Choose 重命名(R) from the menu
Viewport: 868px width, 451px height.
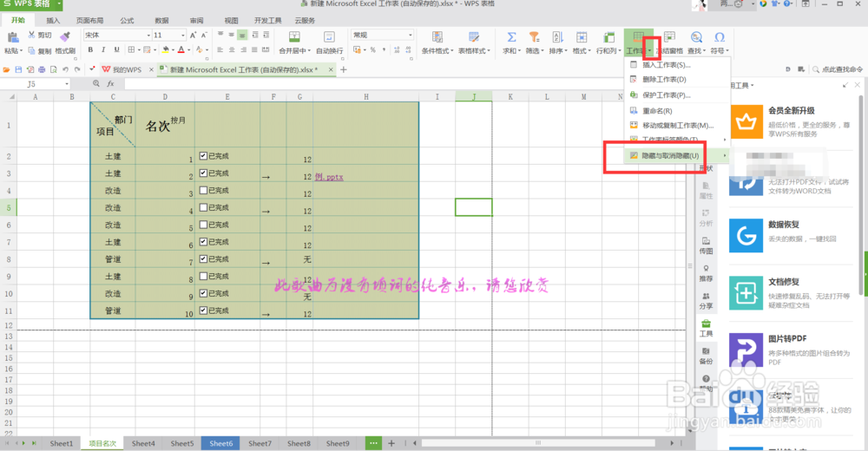click(657, 111)
